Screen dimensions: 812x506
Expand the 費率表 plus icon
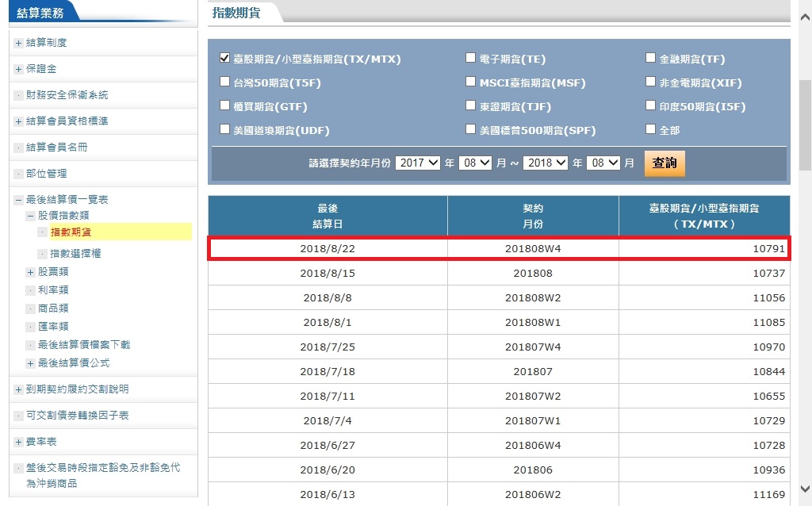[19, 442]
